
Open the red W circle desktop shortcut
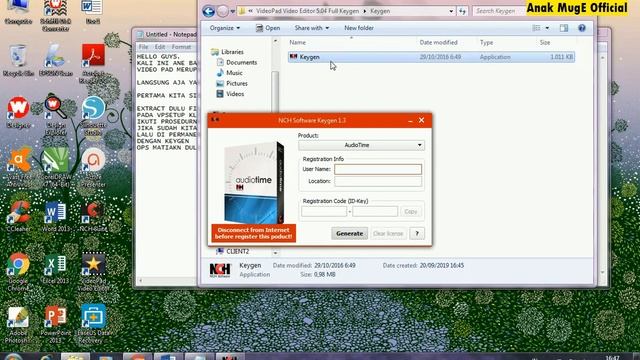click(18, 112)
